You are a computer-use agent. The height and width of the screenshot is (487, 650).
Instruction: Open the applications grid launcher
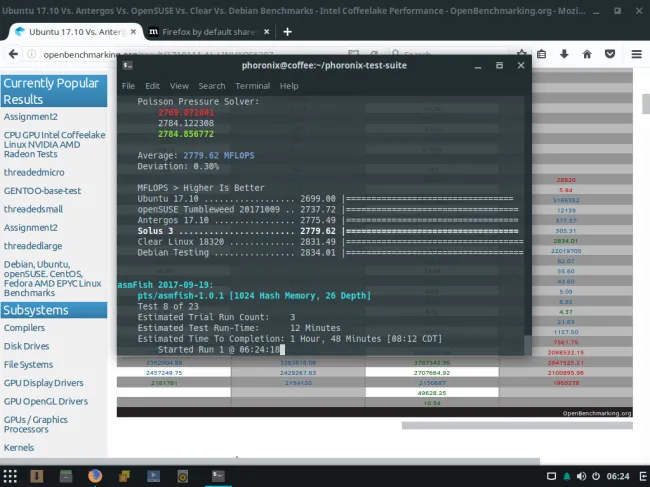tap(10, 476)
